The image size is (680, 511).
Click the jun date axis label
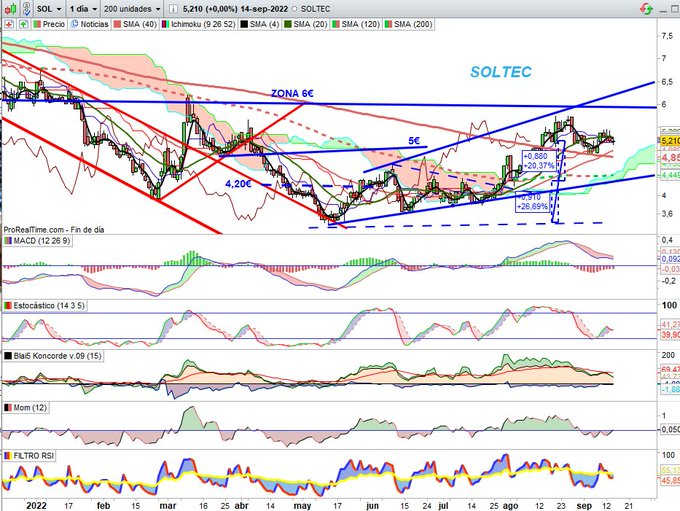tap(372, 505)
